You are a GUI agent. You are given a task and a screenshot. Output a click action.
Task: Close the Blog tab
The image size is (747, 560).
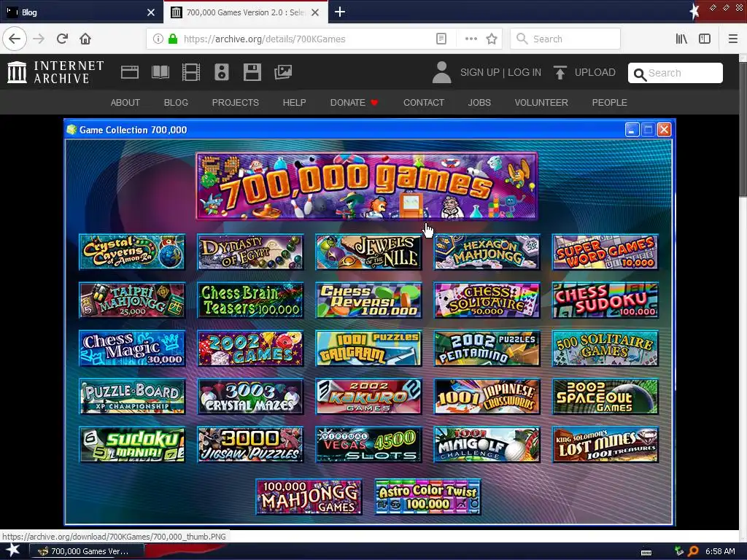(150, 12)
